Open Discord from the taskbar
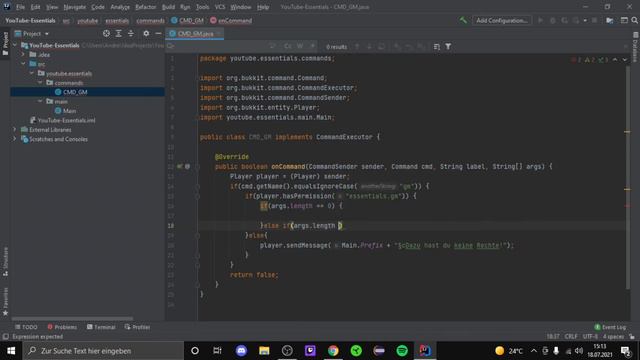 pyautogui.click(x=241, y=351)
